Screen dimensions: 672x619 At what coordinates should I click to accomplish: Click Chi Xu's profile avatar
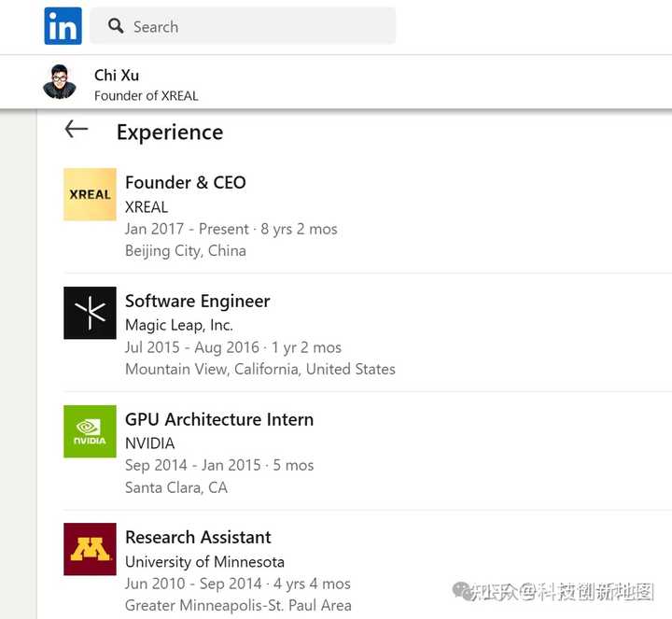tap(60, 82)
